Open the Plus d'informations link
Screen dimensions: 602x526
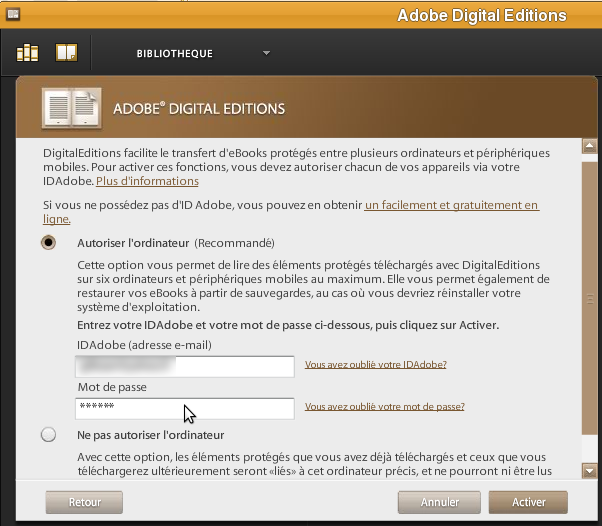click(x=147, y=181)
